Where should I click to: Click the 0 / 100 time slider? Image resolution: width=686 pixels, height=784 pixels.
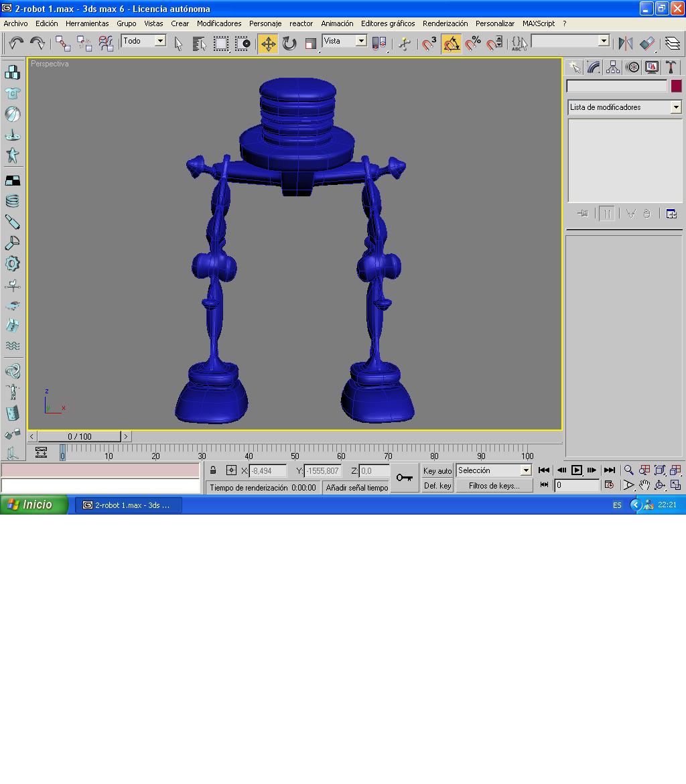(80, 436)
